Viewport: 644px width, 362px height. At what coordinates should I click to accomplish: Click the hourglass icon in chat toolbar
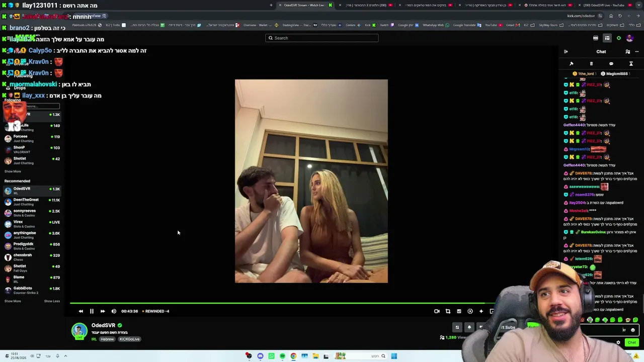[631, 63]
